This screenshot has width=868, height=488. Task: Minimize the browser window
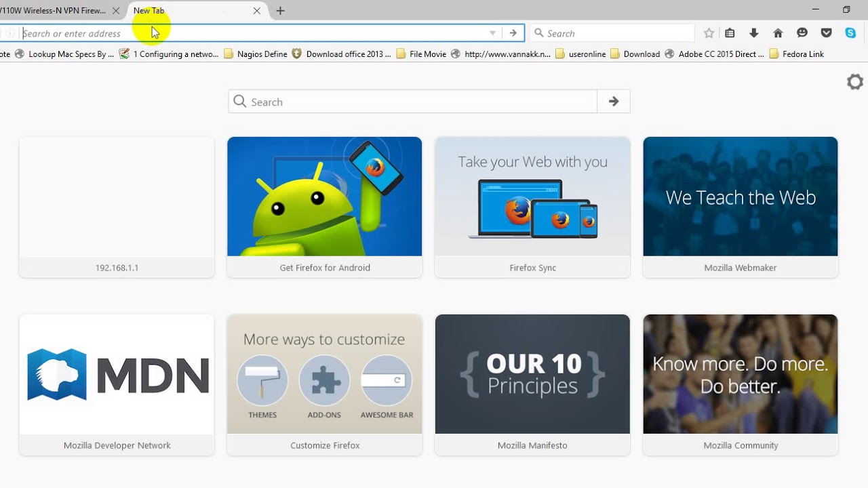pos(815,10)
